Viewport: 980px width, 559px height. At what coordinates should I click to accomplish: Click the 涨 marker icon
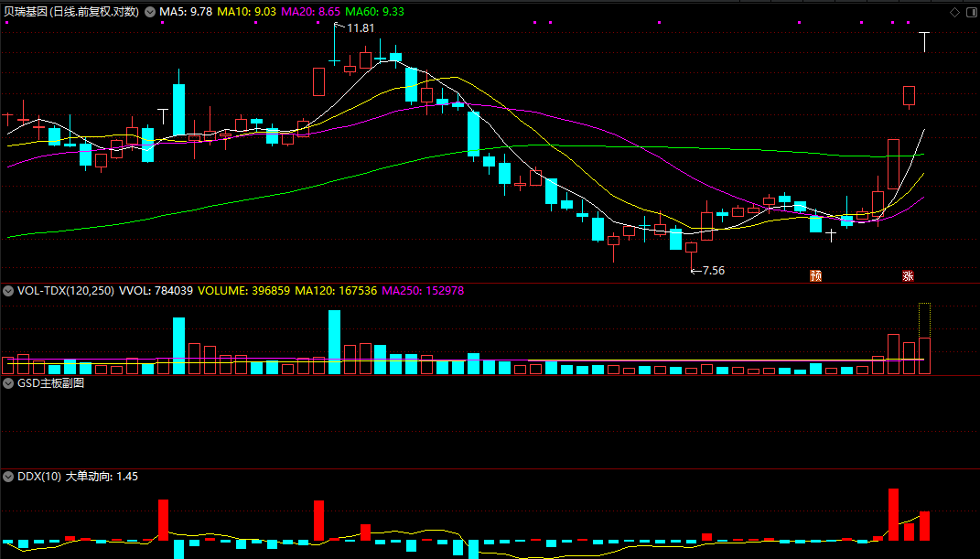pyautogui.click(x=909, y=275)
